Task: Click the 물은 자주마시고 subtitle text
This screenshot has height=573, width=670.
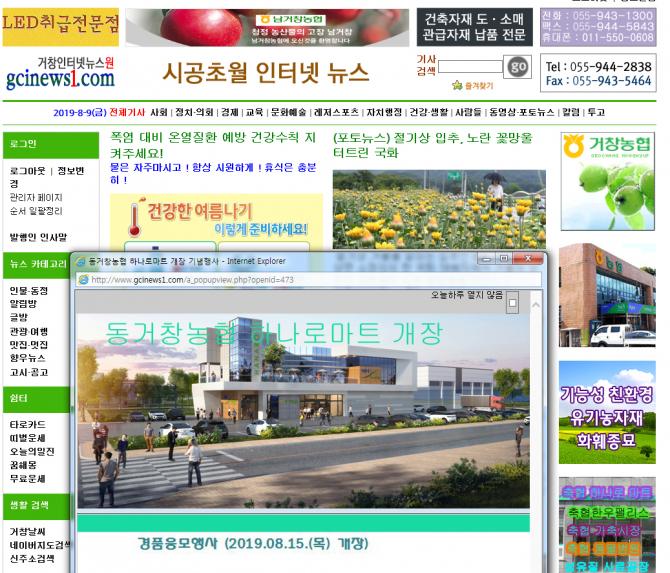Action: [x=213, y=173]
